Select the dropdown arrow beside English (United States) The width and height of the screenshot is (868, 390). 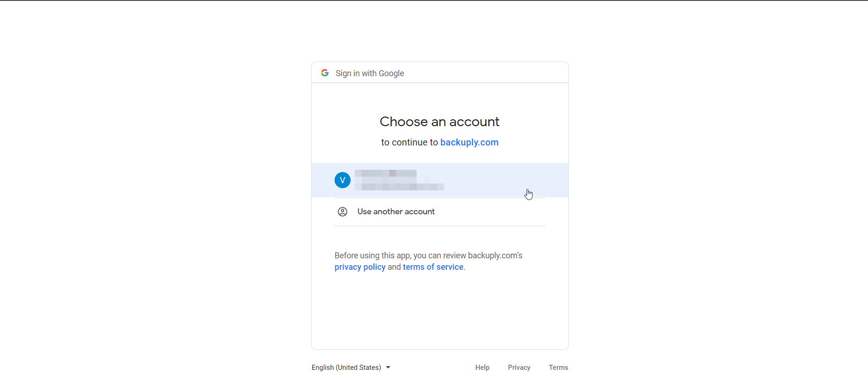(x=388, y=367)
